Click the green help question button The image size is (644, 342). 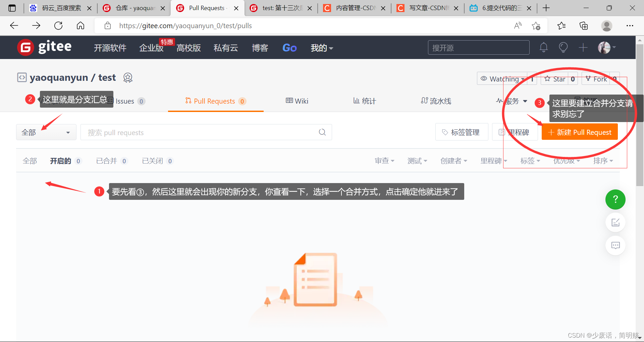click(615, 199)
